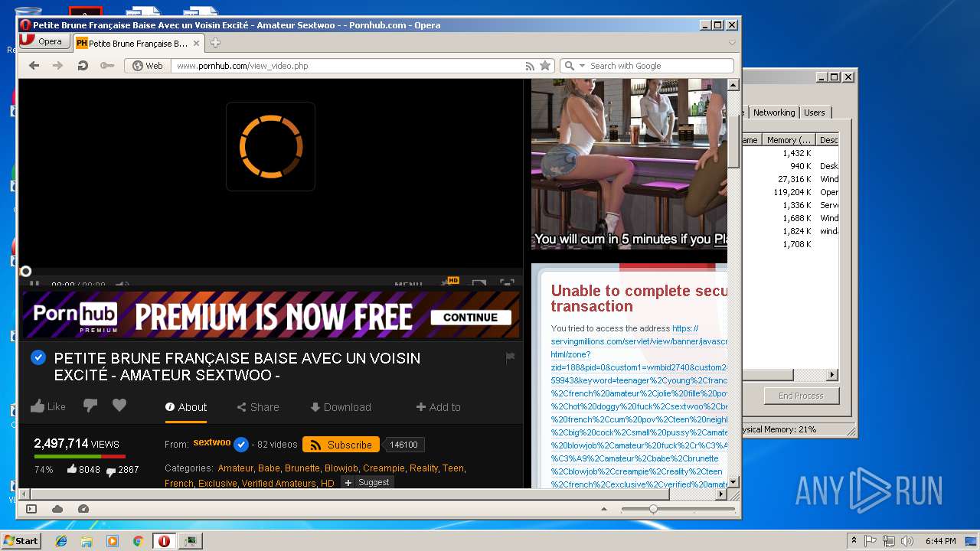Sort by the Memory column header in Task Manager
Viewport: 980px width, 551px height.
pyautogui.click(x=789, y=140)
